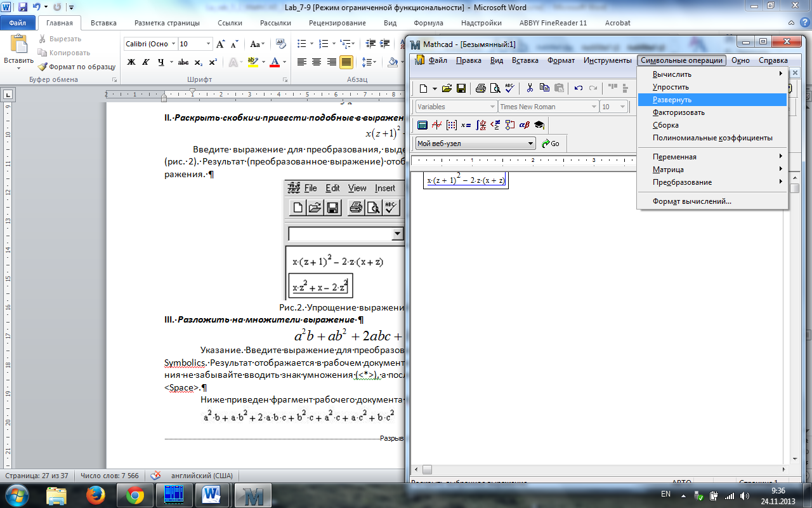The width and height of the screenshot is (812, 508).
Task: Open the Calculator palette in Mathcad
Action: (422, 124)
